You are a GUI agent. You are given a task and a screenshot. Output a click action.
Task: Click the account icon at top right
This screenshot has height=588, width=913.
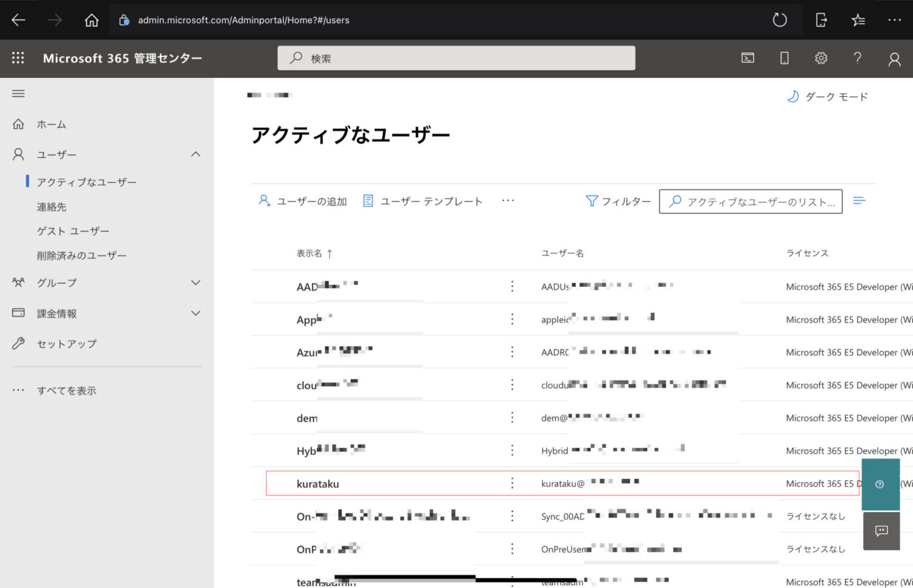[x=894, y=58]
